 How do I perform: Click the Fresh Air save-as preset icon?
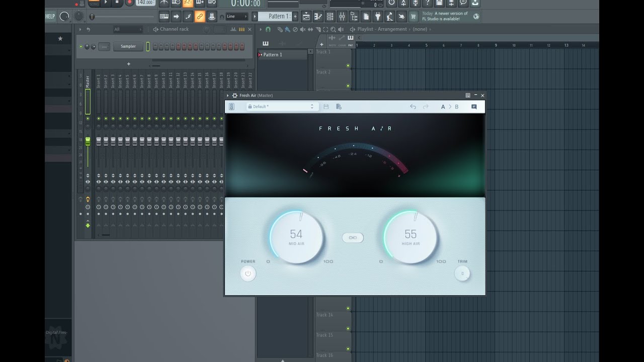(x=339, y=107)
